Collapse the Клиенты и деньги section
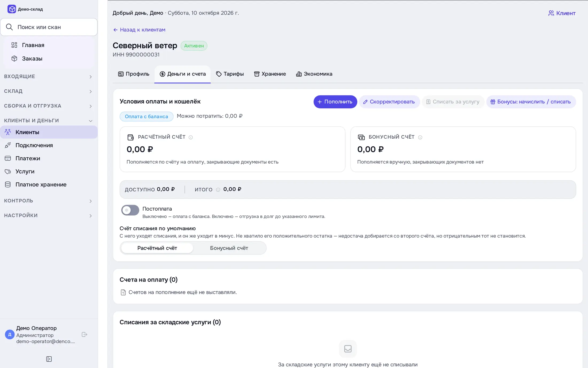Image resolution: width=588 pixels, height=368 pixels. pos(49,121)
